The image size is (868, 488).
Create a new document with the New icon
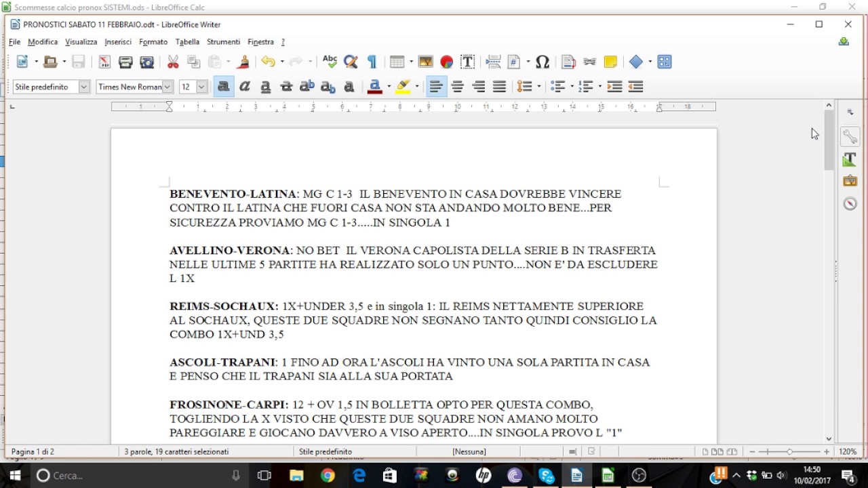point(22,62)
